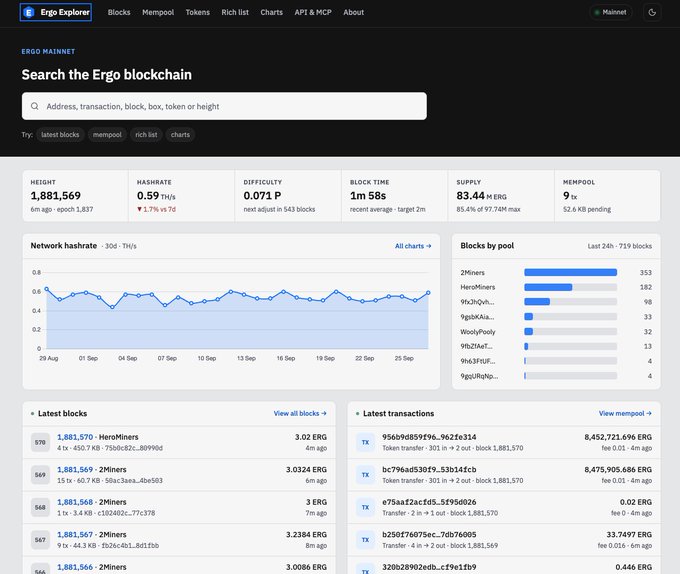Open the Rich list nav item

[235, 13]
